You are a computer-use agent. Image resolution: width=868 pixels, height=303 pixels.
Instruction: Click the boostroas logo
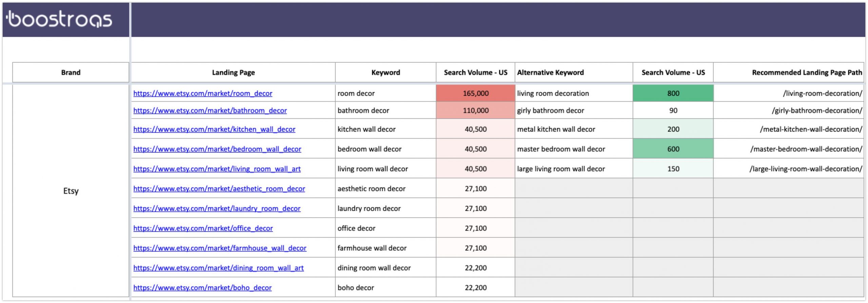(x=59, y=19)
